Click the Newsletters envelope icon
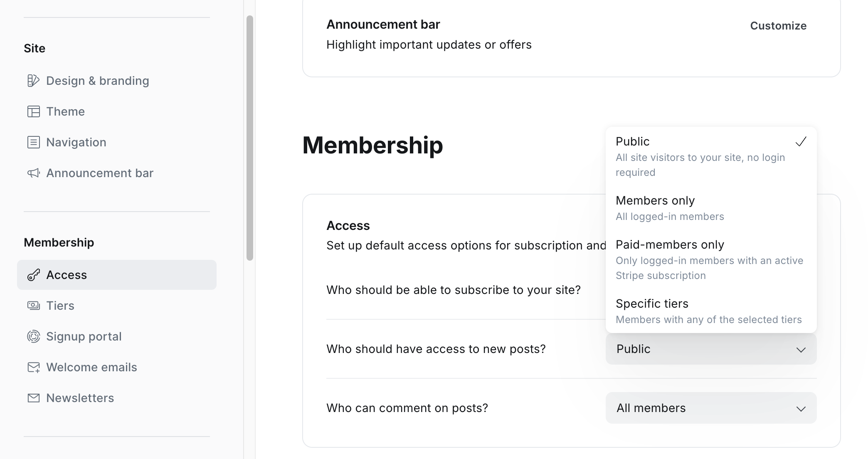This screenshot has height=459, width=868. tap(33, 398)
